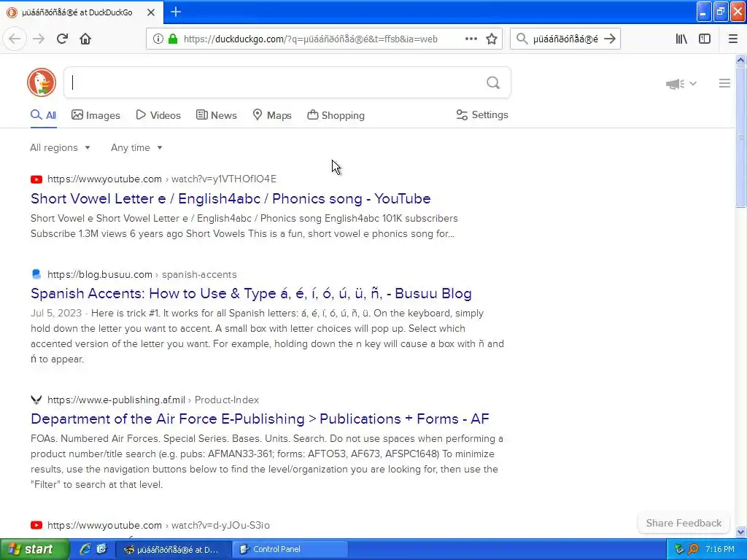Image resolution: width=747 pixels, height=560 pixels.
Task: Click the blog.busuu.com spanish-accents URL
Action: (142, 274)
